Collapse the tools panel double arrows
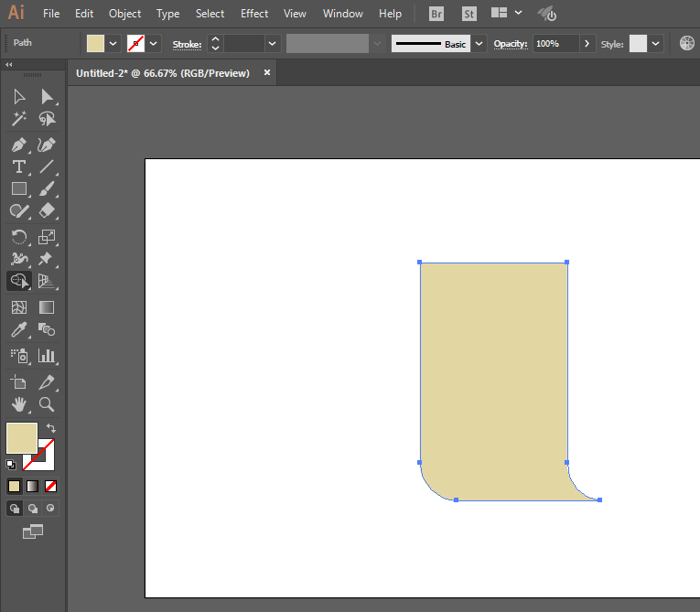The image size is (700, 612). click(8, 65)
